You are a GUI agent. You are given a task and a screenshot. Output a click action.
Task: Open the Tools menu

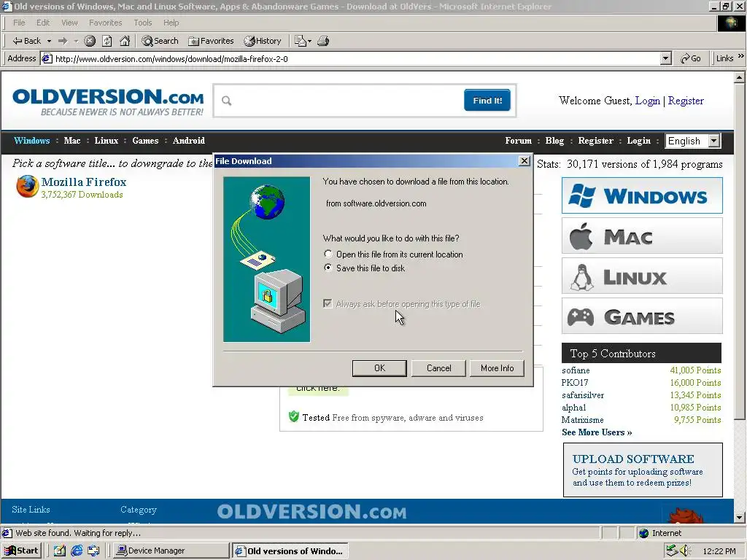(x=142, y=23)
